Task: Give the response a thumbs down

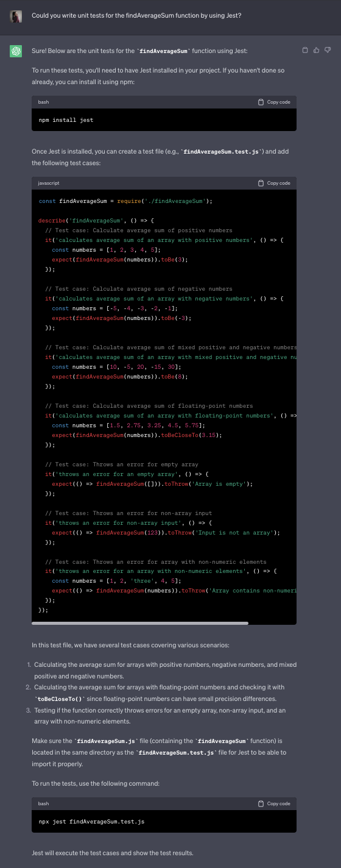Action: pos(328,49)
